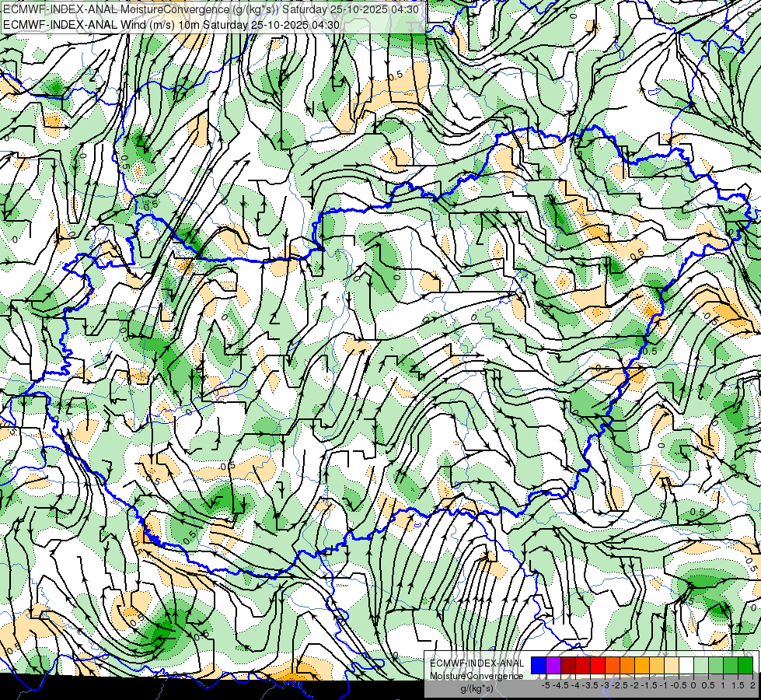Click the -3.5 tick value on the legend
The width and height of the screenshot is (761, 700).
590,685
